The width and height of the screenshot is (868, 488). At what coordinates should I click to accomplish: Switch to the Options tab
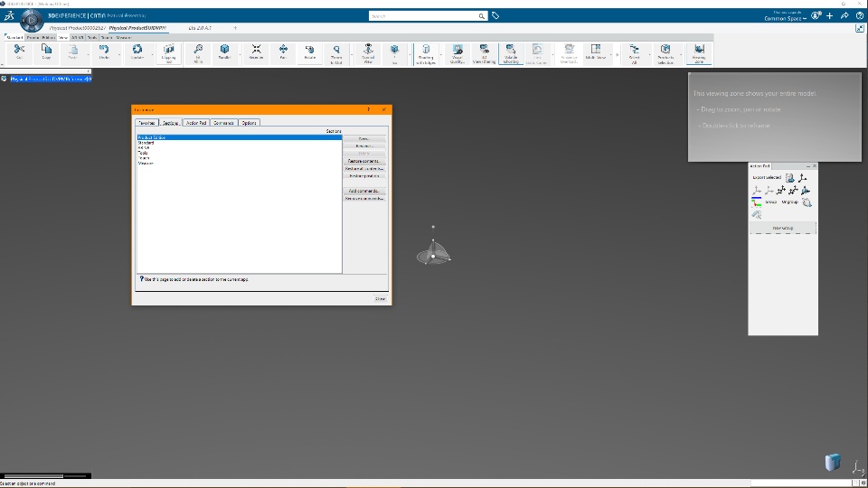[250, 123]
